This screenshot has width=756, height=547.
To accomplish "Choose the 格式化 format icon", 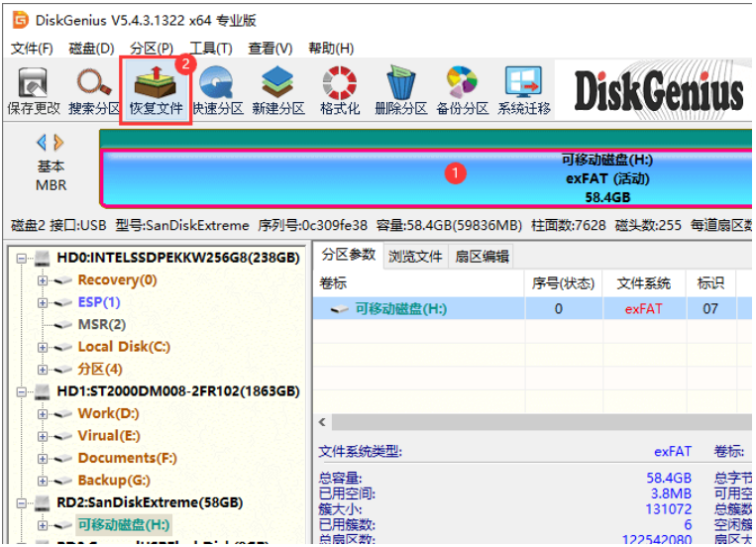I will (340, 91).
